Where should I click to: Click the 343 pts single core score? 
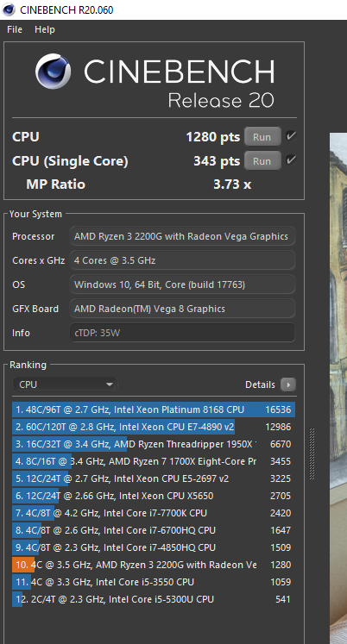click(x=217, y=161)
